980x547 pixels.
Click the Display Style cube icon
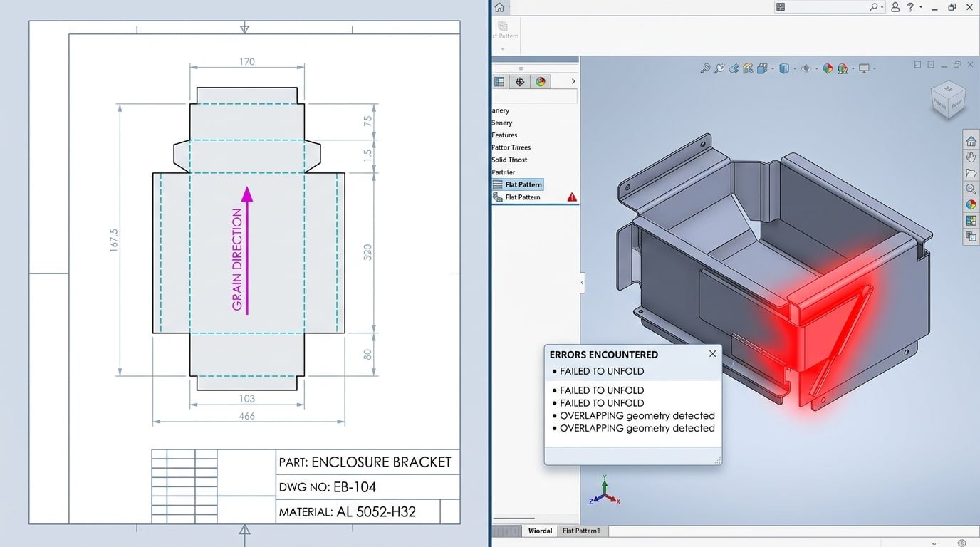click(784, 68)
